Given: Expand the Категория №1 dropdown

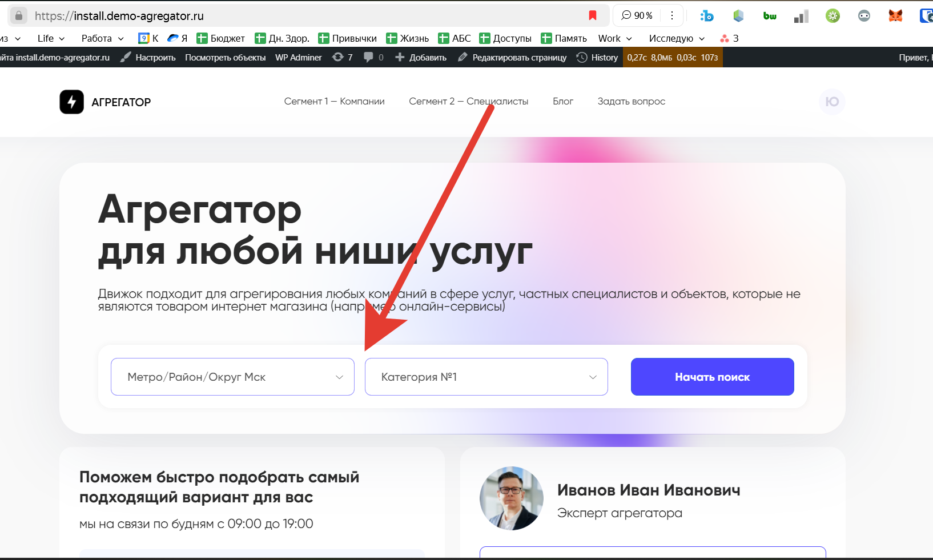Looking at the screenshot, I should coord(486,377).
